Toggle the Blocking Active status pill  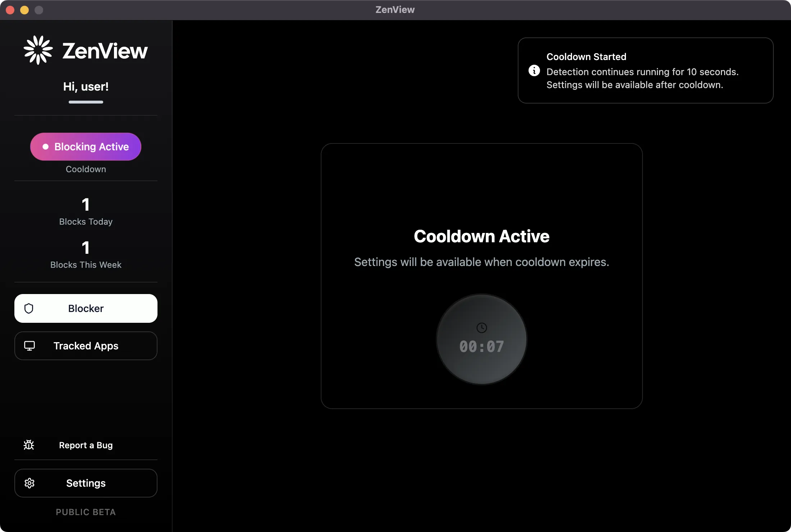(x=86, y=147)
